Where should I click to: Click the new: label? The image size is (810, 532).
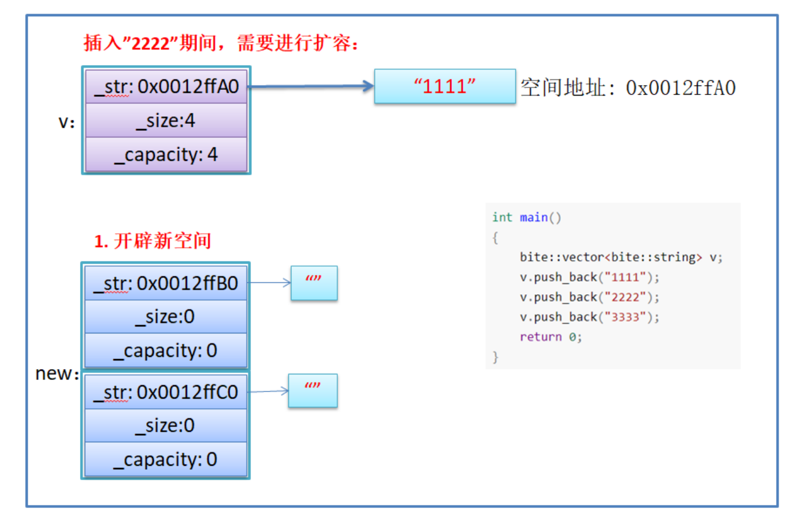click(57, 374)
